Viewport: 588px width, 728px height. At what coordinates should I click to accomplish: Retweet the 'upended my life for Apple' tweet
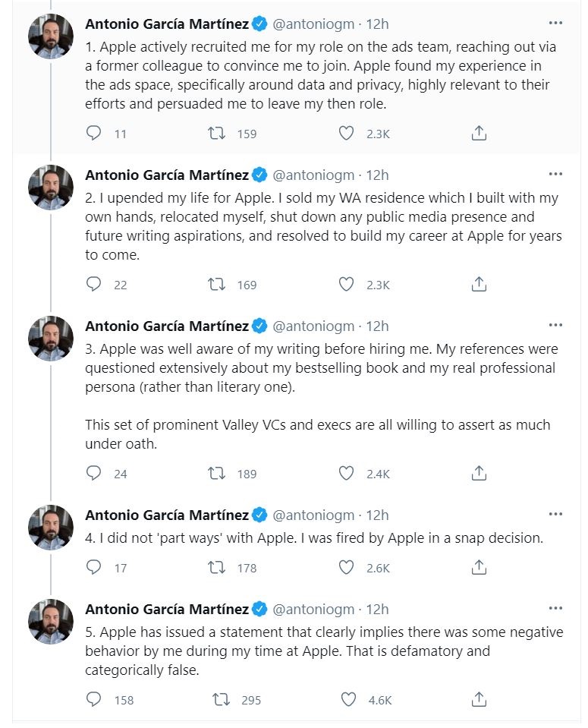(216, 285)
